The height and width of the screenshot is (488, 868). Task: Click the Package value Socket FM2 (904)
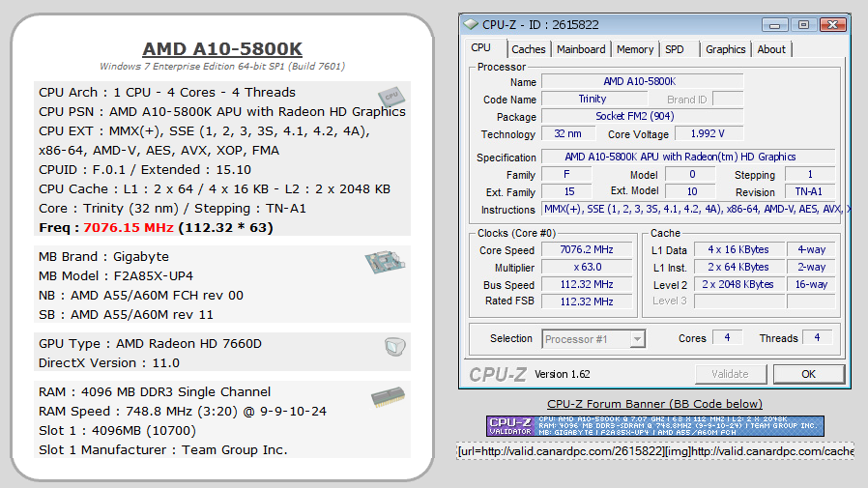[642, 116]
